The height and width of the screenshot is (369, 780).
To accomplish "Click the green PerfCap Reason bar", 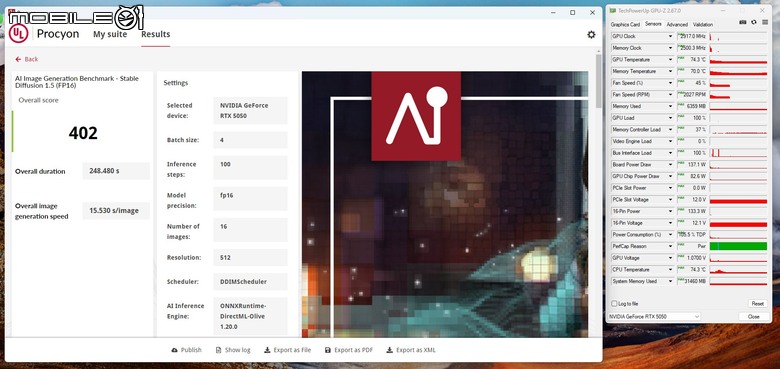I will tap(738, 246).
